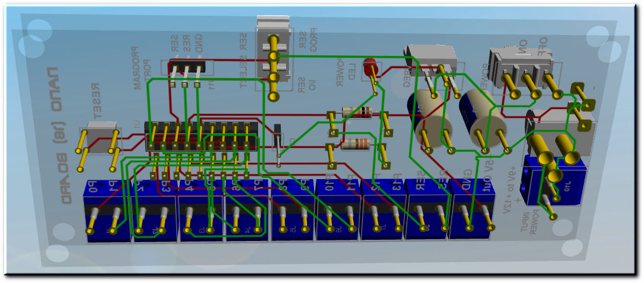
Task: Select the black U1 IC chip
Action: (201, 136)
